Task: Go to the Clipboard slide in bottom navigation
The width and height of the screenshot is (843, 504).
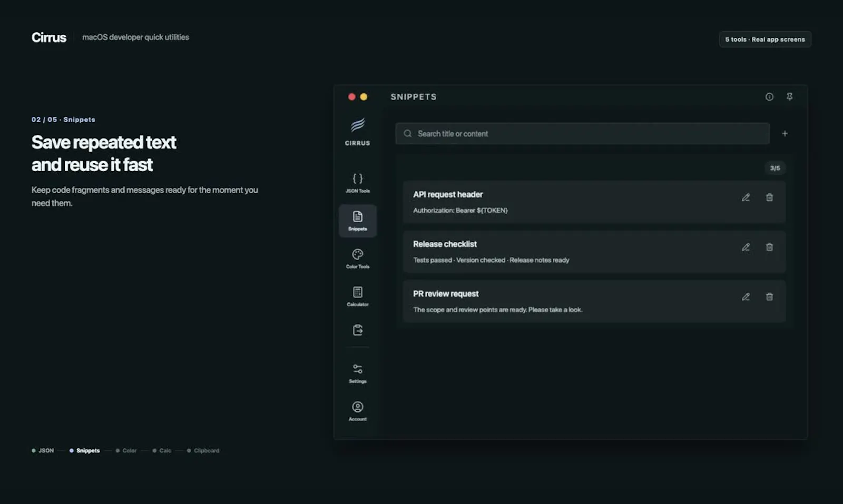Action: pos(203,451)
